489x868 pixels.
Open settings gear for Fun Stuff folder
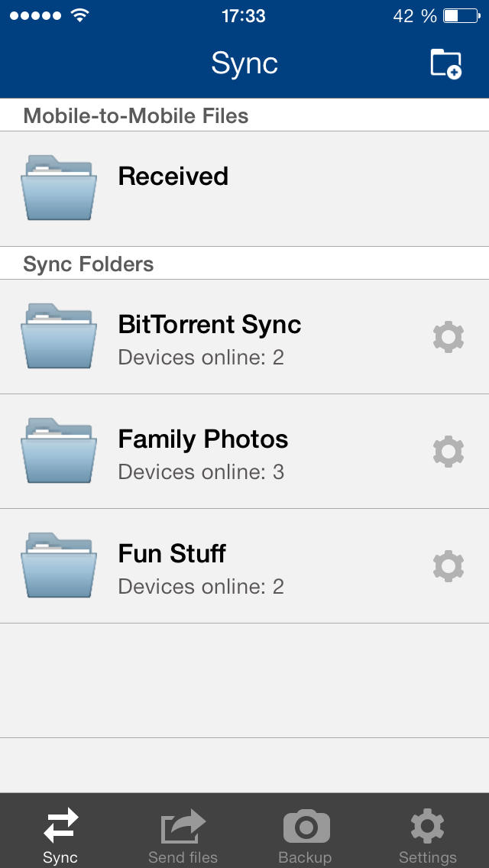(449, 566)
